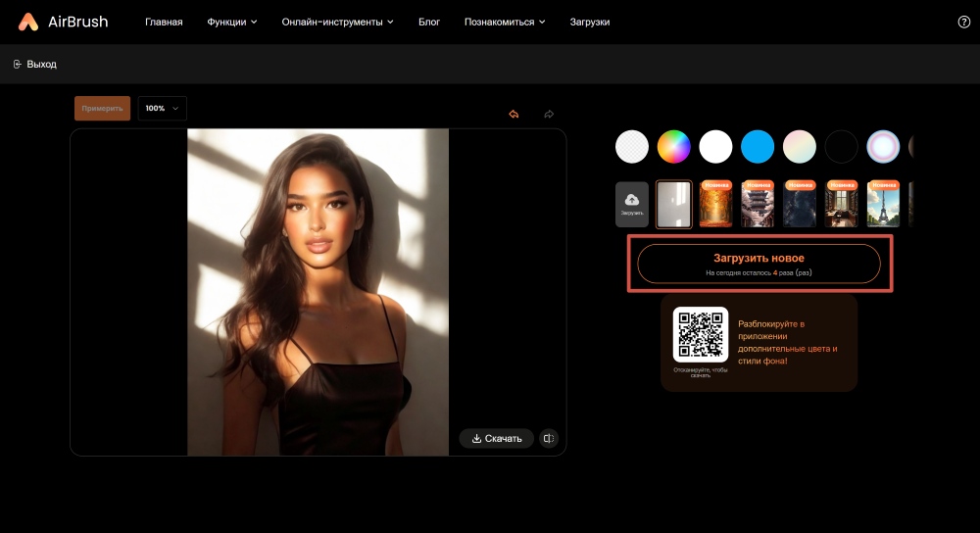Select the blue background color swatch

[x=758, y=147]
